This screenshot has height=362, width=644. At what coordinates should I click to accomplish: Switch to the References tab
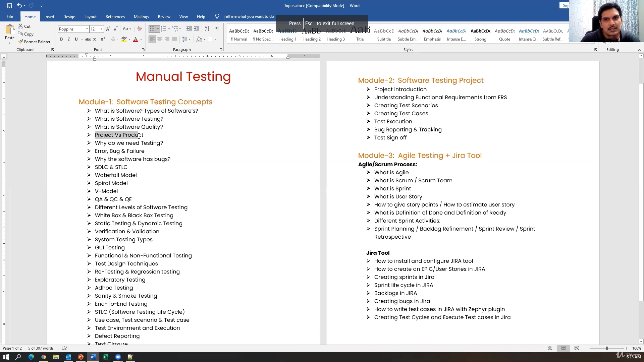click(115, 16)
